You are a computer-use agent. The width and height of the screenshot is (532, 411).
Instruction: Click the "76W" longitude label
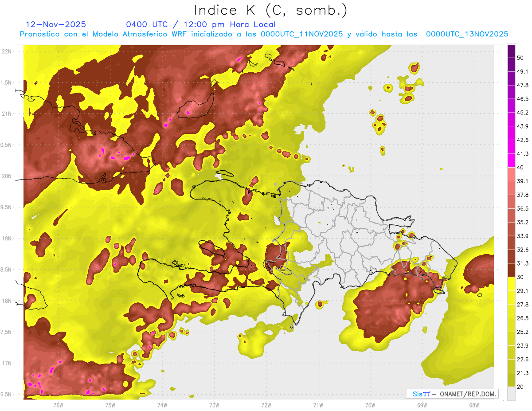[x=58, y=405]
